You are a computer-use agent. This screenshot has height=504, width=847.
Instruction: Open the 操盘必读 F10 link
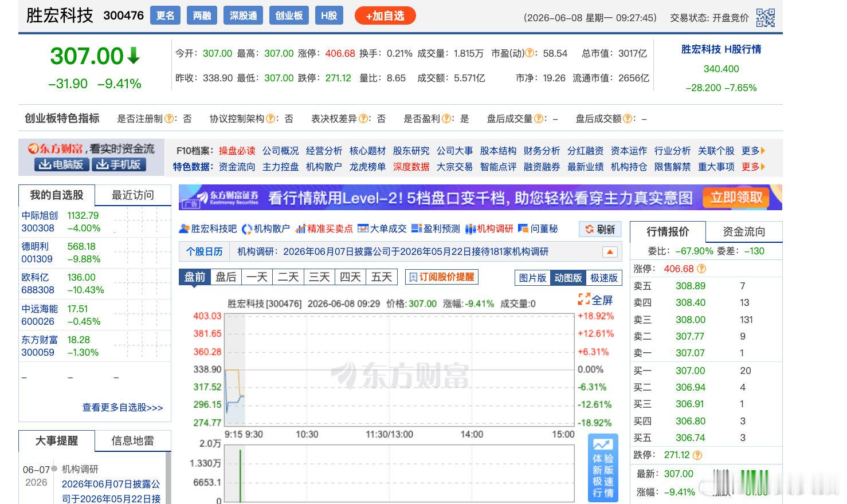click(x=237, y=151)
